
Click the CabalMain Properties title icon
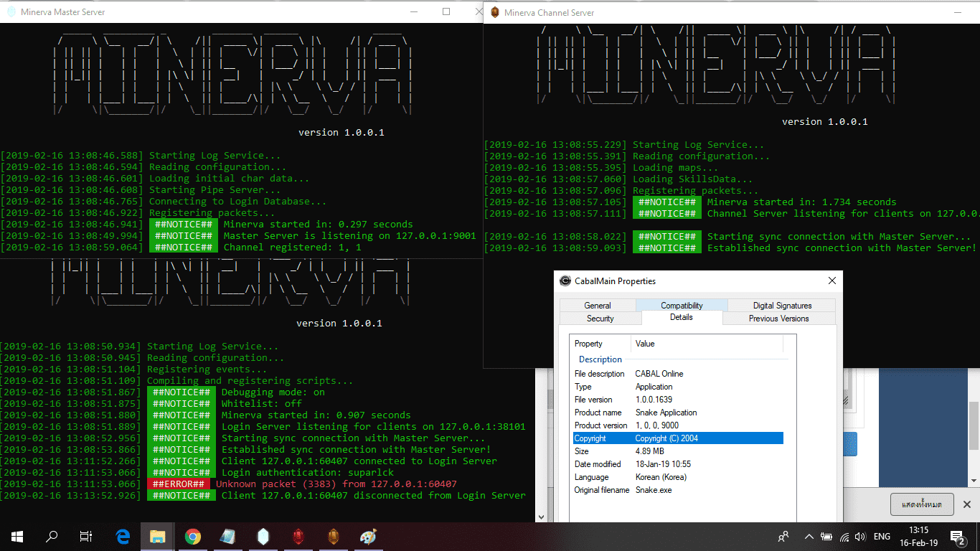[565, 281]
